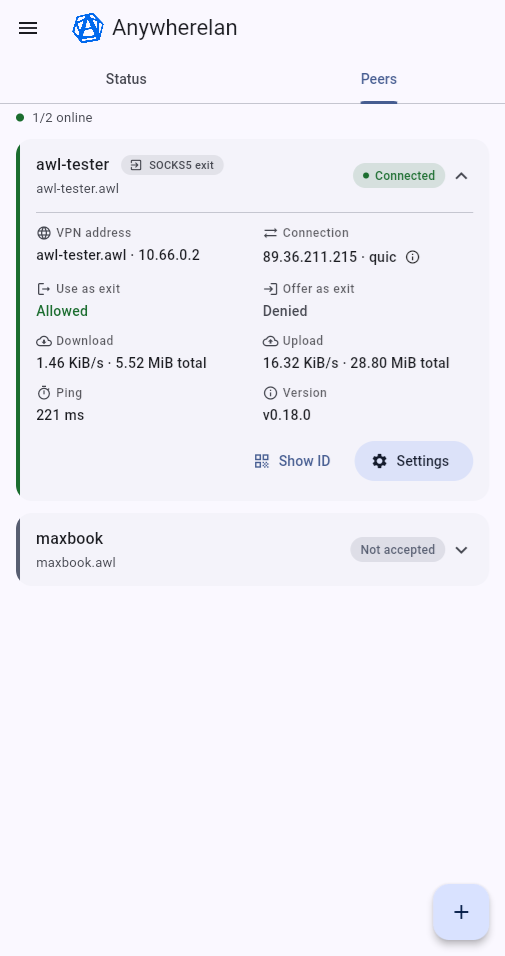Open Settings for awl-tester
This screenshot has height=956, width=505.
coord(414,461)
